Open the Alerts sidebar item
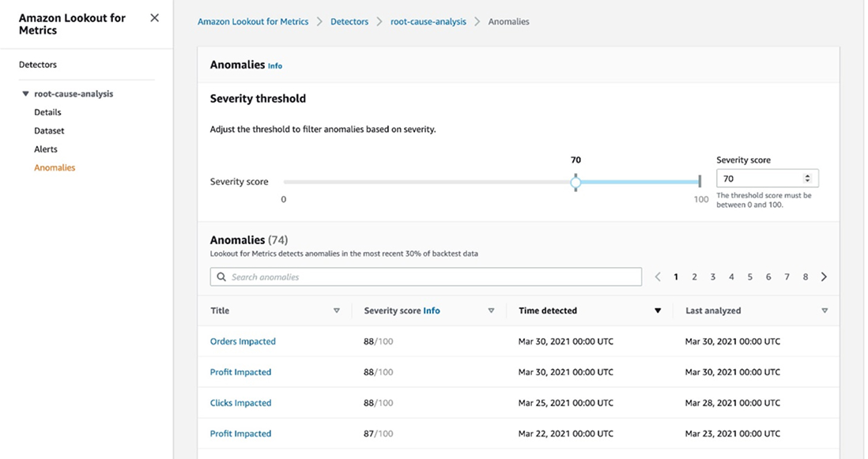The image size is (868, 459). tap(45, 149)
